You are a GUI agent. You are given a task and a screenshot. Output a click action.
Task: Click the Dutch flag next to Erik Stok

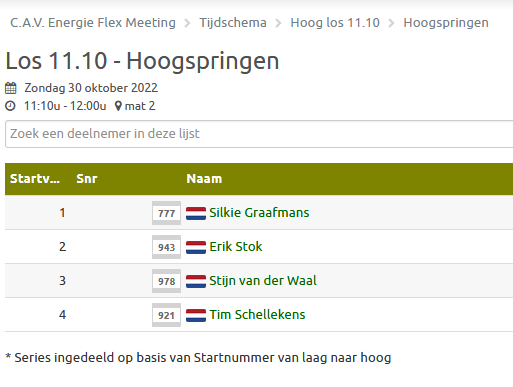pyautogui.click(x=196, y=247)
